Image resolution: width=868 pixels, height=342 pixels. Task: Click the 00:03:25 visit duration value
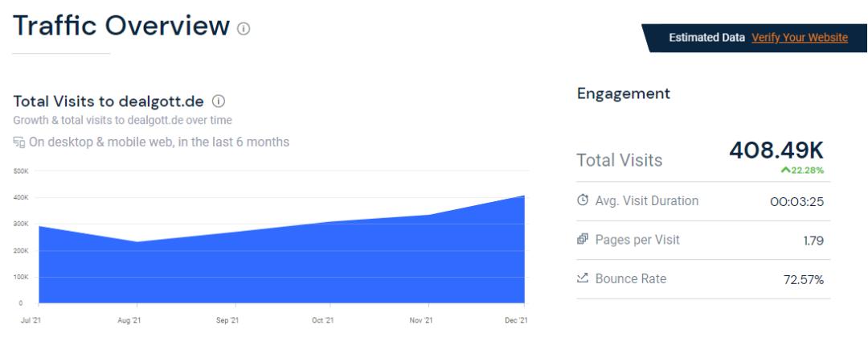point(797,201)
